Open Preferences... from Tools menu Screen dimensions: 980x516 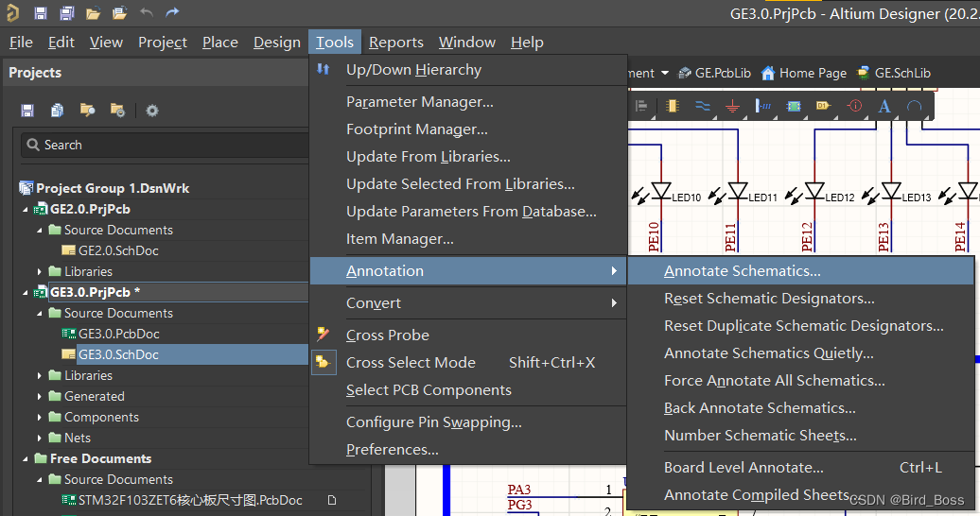point(468,449)
